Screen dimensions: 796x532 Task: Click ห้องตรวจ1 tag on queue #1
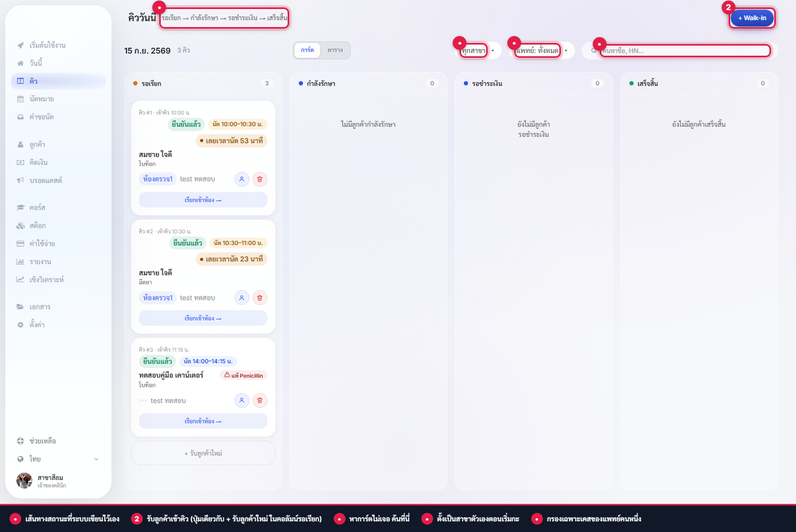pos(158,179)
